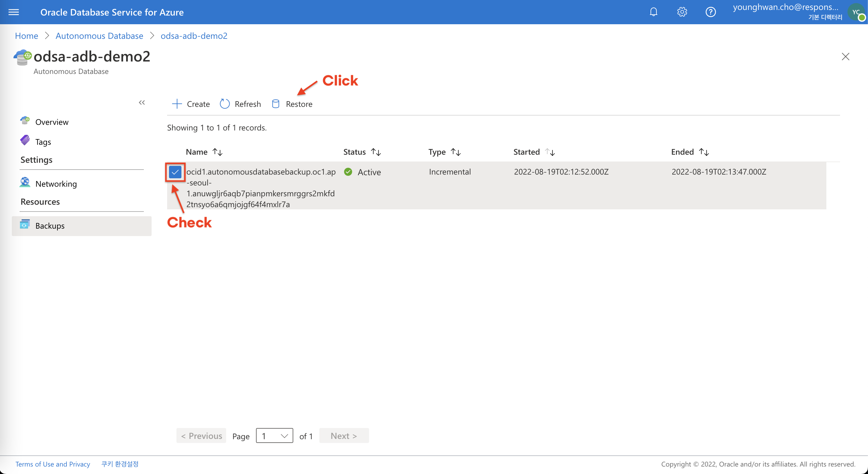Click the Backups icon in sidebar

[25, 224]
